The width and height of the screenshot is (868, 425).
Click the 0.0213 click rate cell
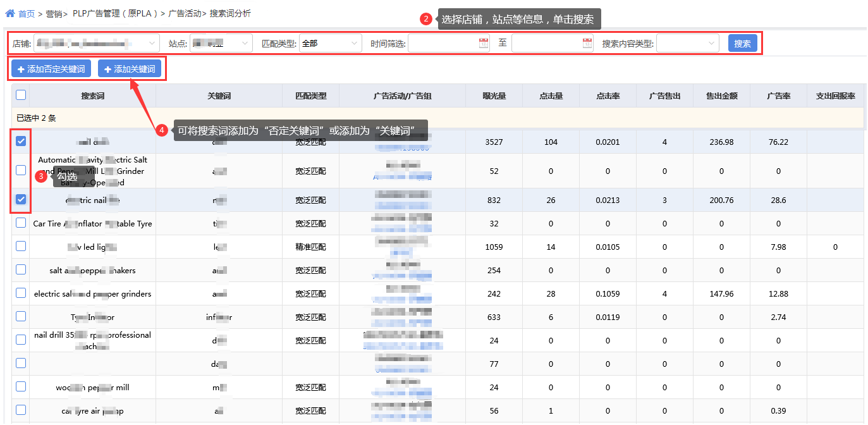click(x=608, y=200)
